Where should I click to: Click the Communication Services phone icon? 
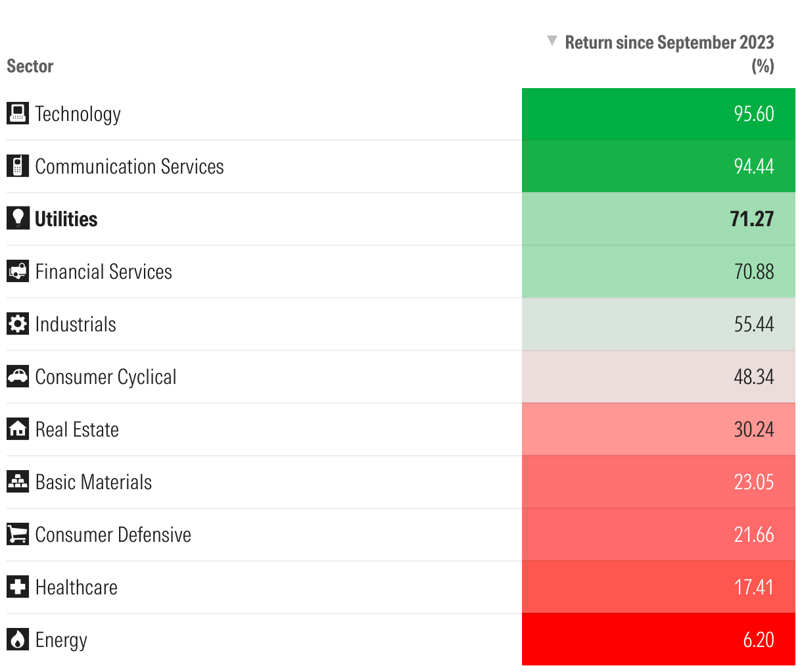point(18,166)
